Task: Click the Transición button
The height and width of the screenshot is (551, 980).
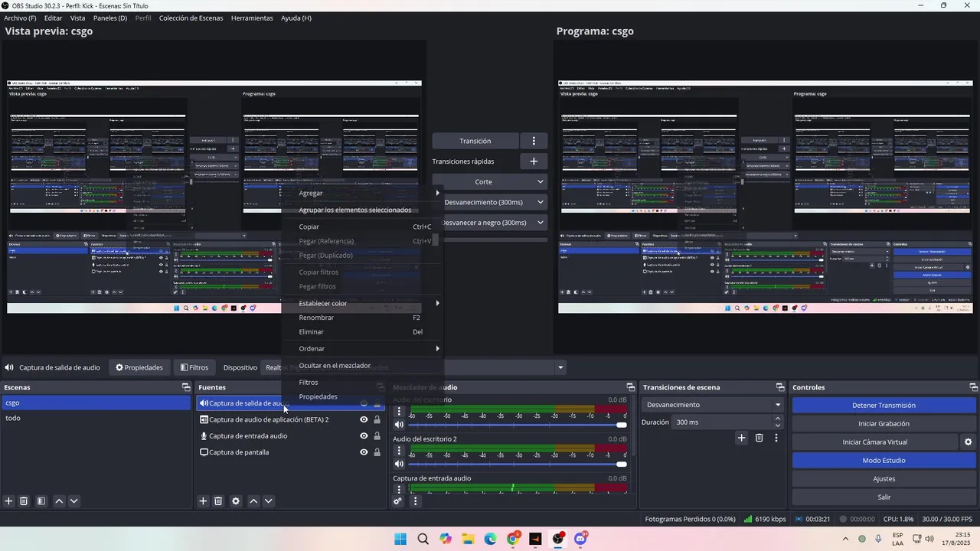Action: click(475, 141)
